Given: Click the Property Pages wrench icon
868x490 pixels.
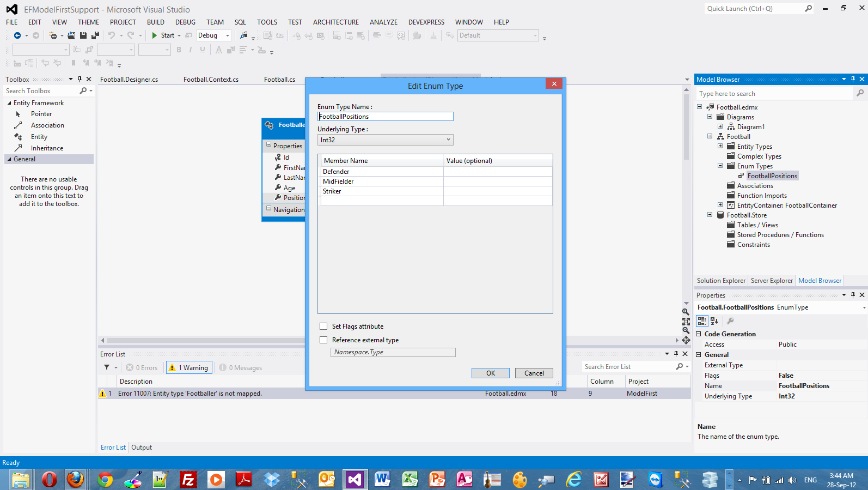Looking at the screenshot, I should tap(731, 321).
